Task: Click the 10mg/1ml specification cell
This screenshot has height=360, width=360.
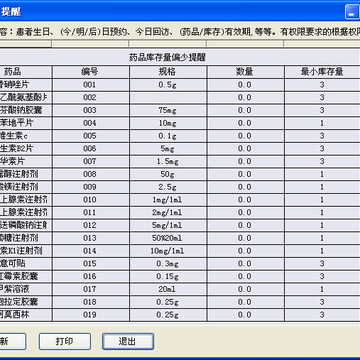Action: (x=168, y=251)
